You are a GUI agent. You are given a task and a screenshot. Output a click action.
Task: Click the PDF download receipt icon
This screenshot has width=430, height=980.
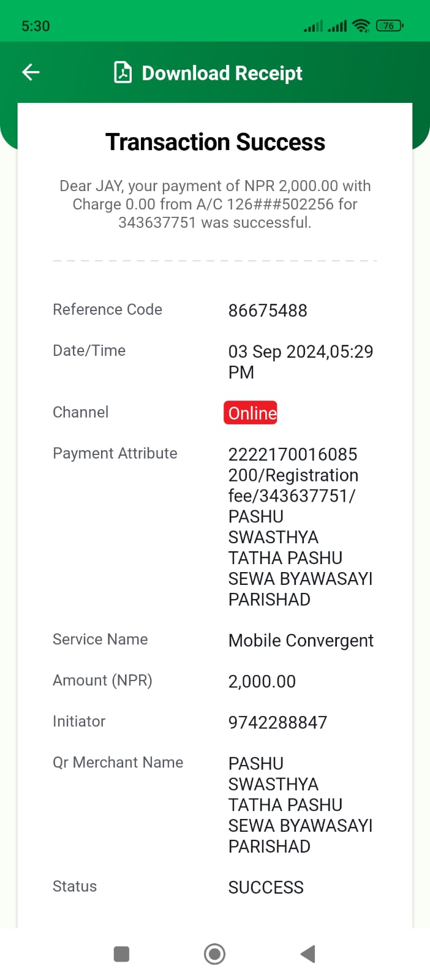point(123,72)
